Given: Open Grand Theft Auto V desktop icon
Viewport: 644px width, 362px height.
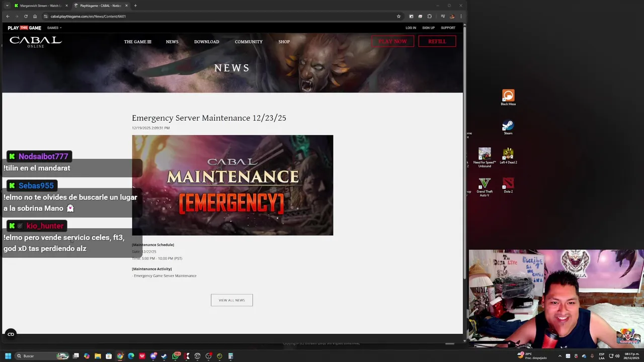Looking at the screenshot, I should pyautogui.click(x=485, y=187).
